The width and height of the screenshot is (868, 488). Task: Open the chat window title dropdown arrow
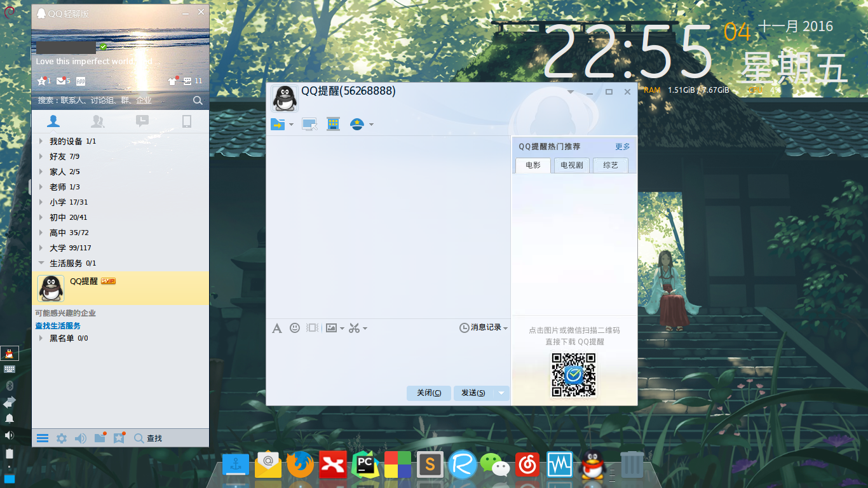coord(571,92)
